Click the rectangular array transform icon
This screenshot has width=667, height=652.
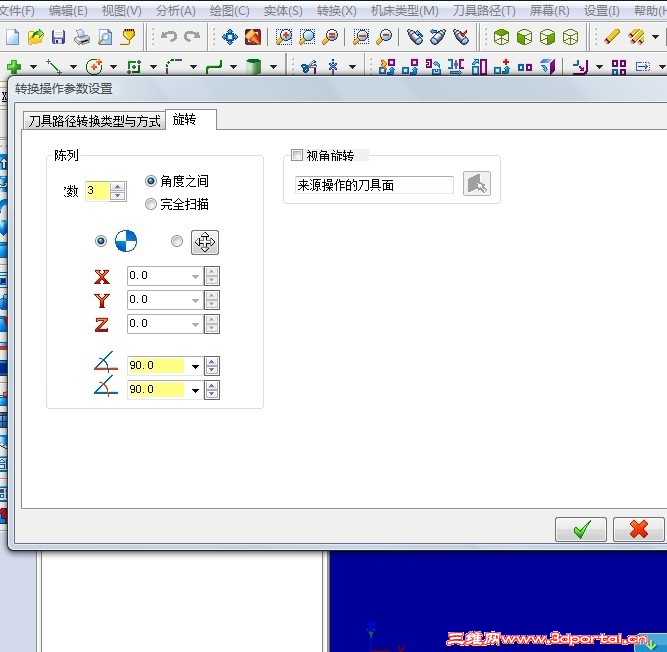coord(619,66)
